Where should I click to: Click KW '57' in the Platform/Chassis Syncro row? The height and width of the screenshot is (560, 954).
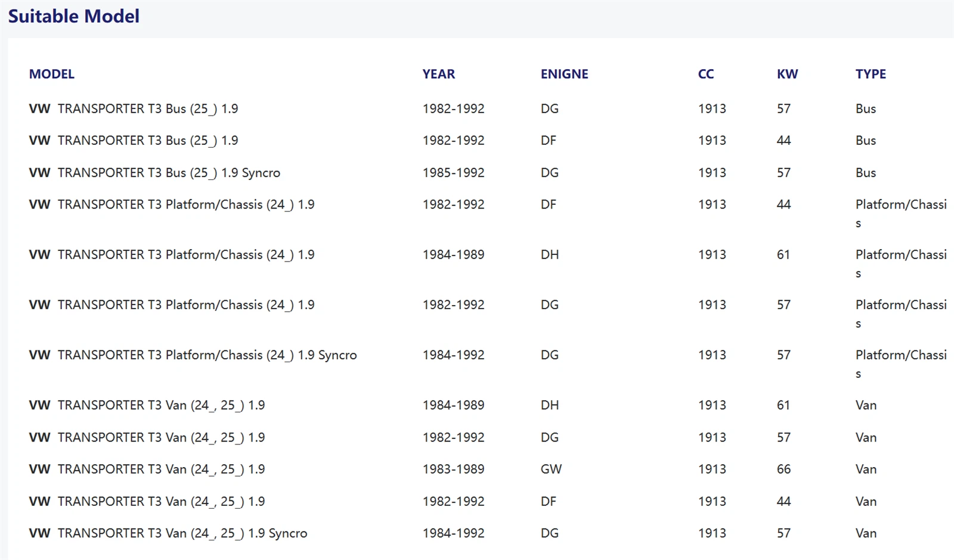(783, 355)
